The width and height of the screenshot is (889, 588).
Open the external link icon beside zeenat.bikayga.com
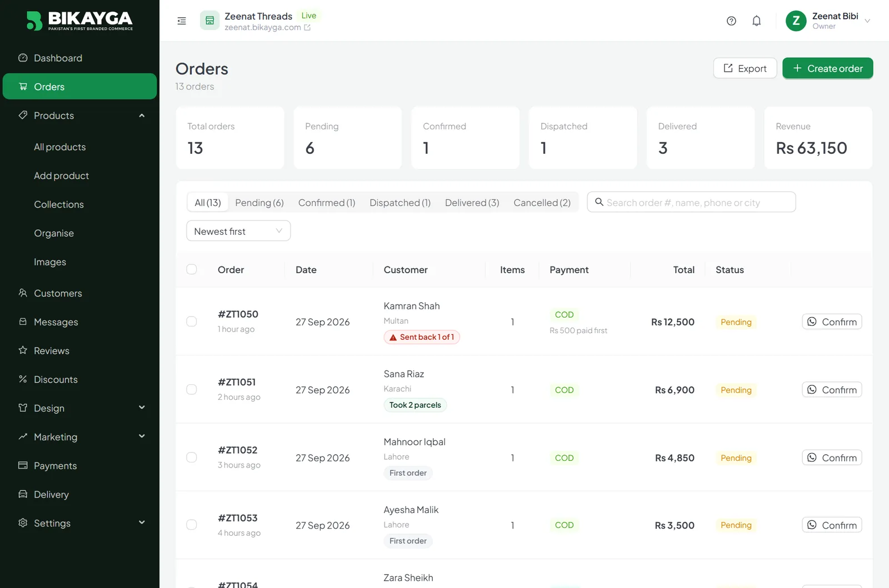307,27
